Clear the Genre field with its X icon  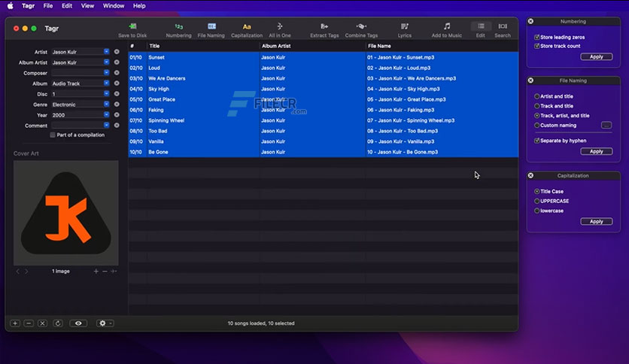[x=117, y=104]
